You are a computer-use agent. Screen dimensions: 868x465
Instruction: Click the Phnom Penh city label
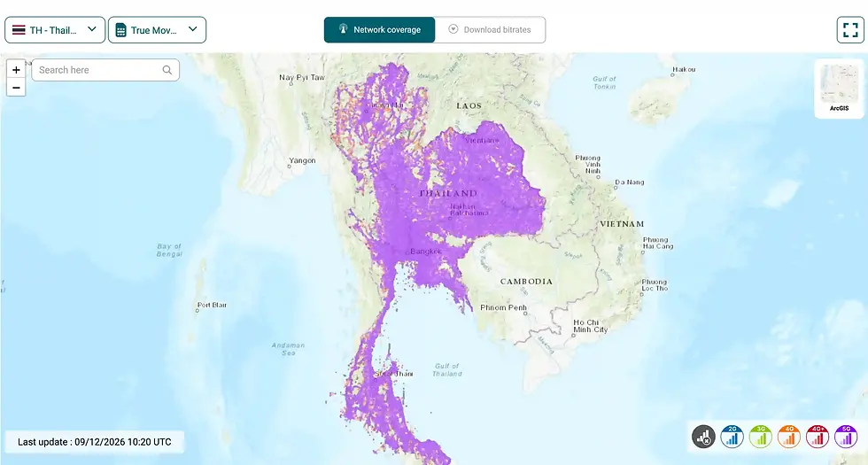[503, 307]
